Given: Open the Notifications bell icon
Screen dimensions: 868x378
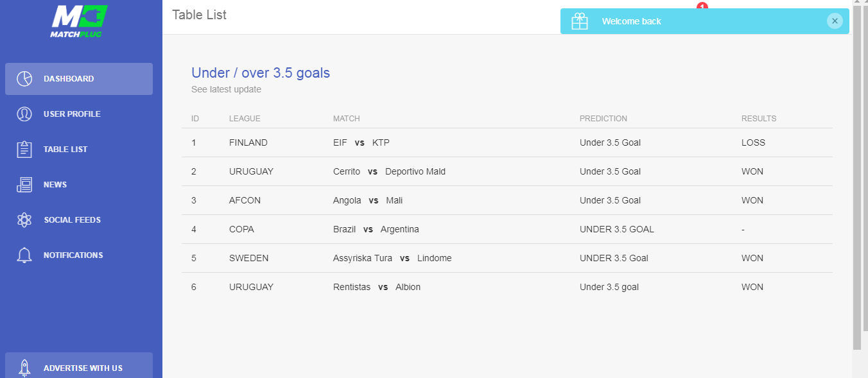Looking at the screenshot, I should coord(24,255).
